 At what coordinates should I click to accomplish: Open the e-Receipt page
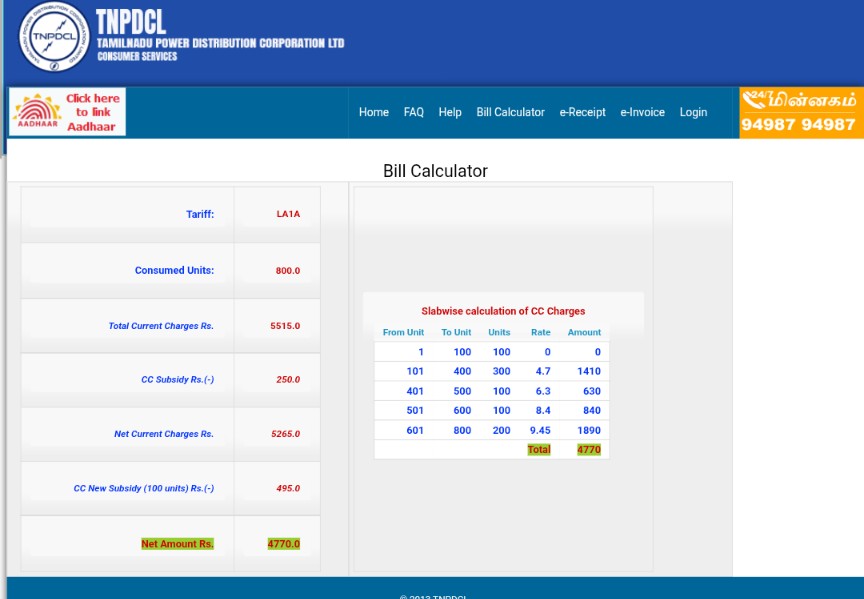582,112
